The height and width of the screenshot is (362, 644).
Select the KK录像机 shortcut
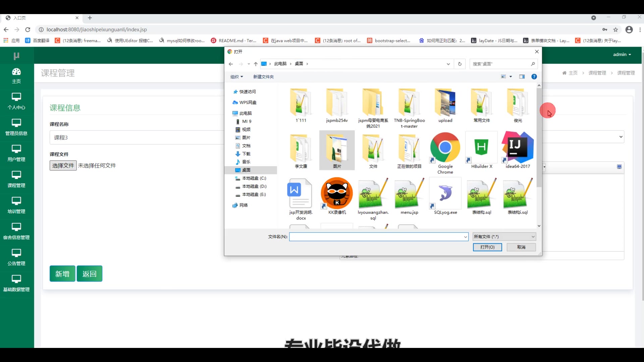tap(337, 197)
